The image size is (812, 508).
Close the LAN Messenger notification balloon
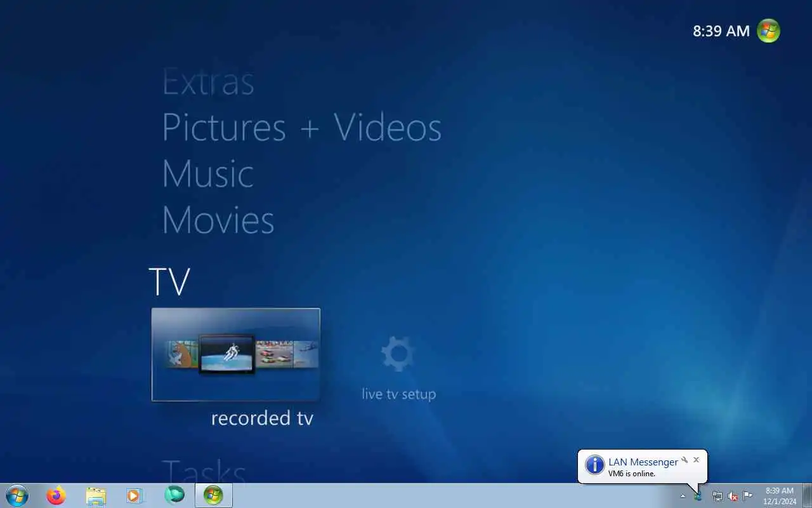click(x=696, y=460)
